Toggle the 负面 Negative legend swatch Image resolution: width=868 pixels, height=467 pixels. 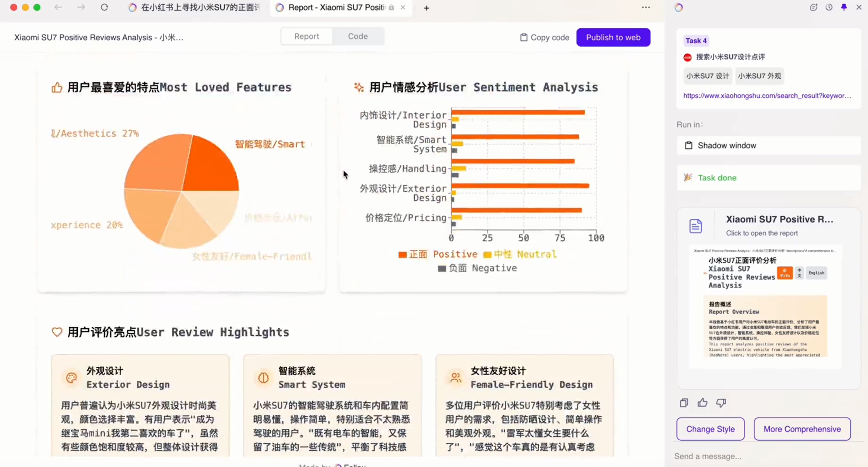point(442,269)
